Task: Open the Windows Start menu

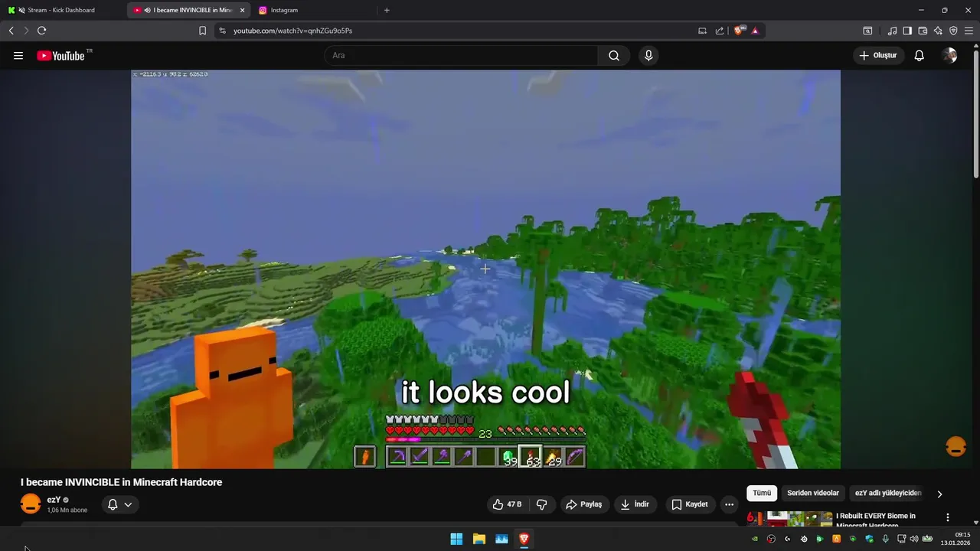Action: (456, 539)
